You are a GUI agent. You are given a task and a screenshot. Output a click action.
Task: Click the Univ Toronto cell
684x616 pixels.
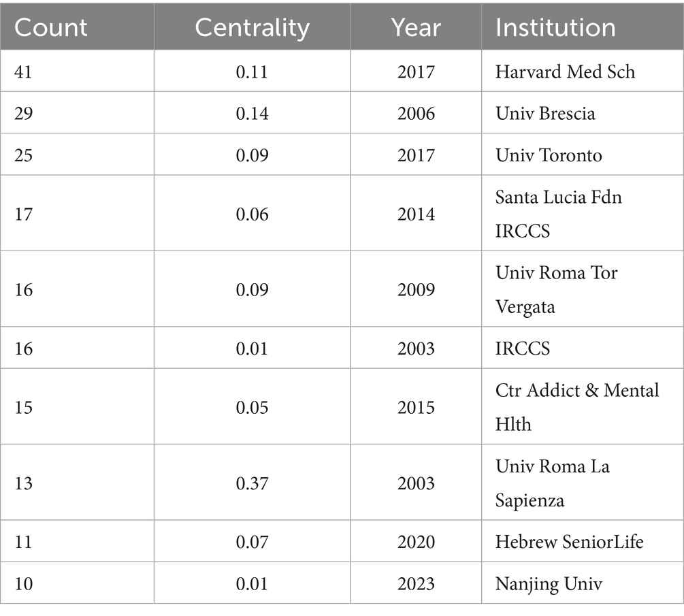point(549,155)
